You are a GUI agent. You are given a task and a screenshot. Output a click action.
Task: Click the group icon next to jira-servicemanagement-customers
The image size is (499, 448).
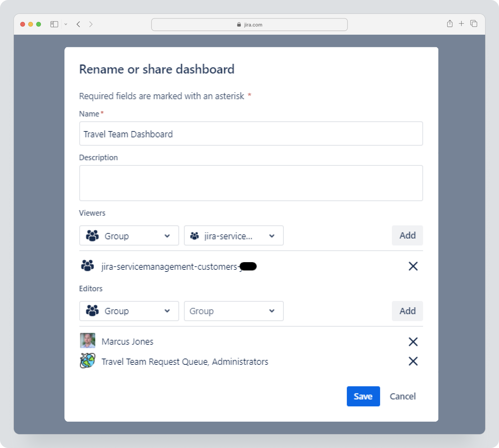pos(88,266)
